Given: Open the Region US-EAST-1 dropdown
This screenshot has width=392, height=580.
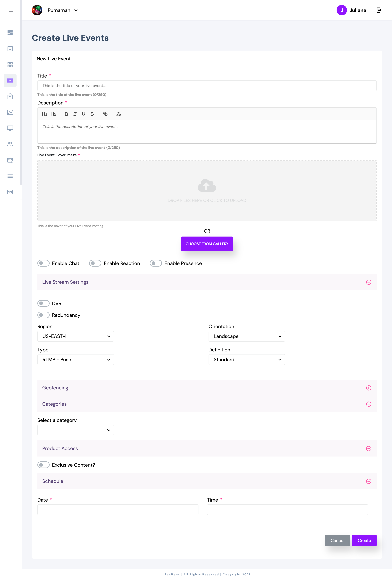Looking at the screenshot, I should (x=75, y=336).
